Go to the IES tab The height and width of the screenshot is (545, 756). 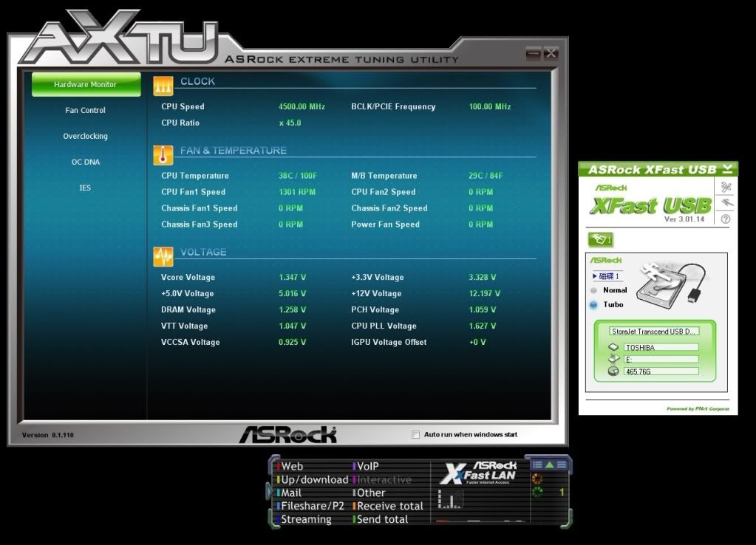click(x=85, y=188)
